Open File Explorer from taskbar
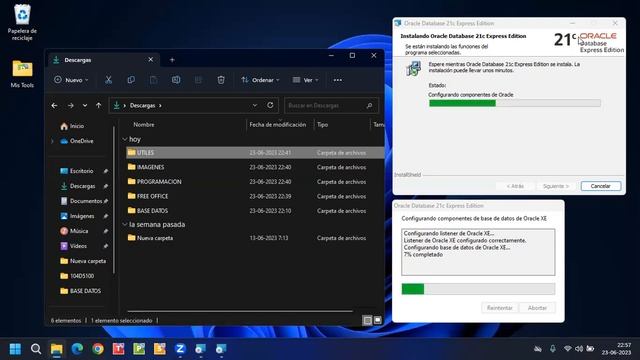 pos(56,349)
